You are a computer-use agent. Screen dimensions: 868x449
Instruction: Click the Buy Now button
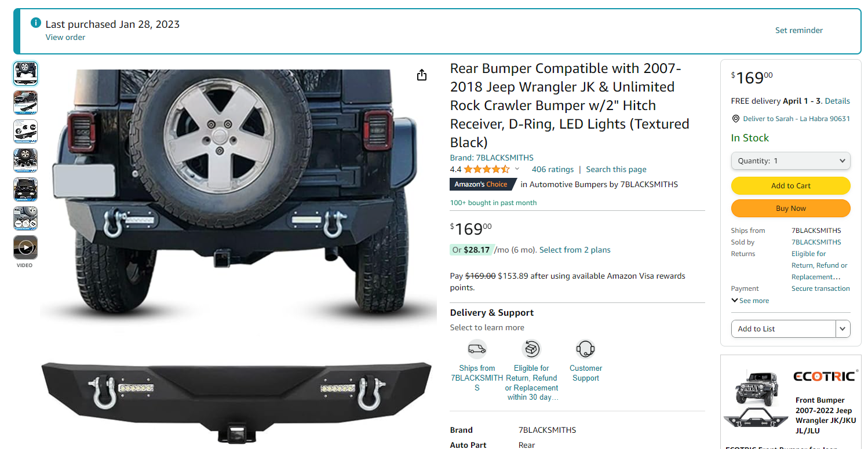pyautogui.click(x=790, y=208)
